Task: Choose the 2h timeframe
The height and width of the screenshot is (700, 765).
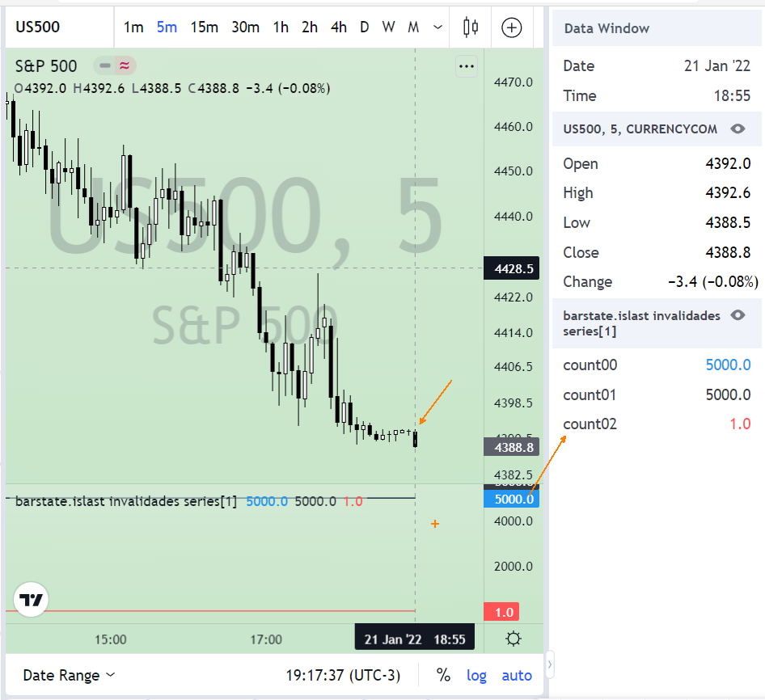Action: coord(310,27)
